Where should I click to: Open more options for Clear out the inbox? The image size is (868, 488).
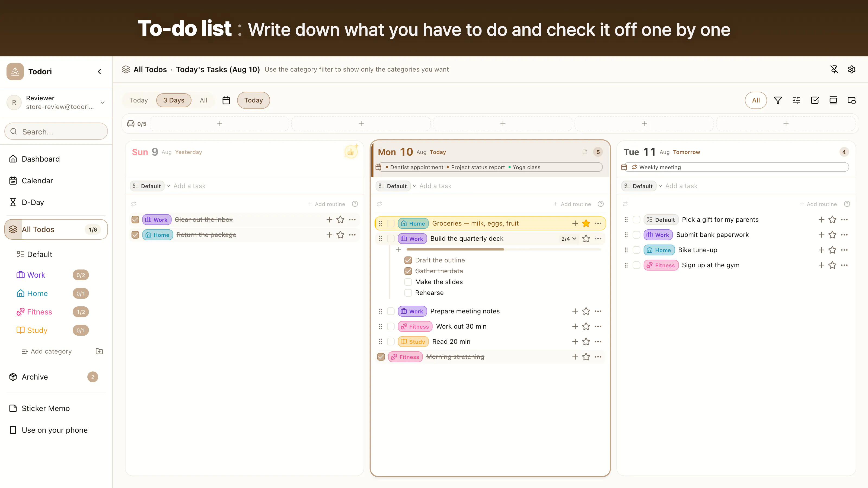click(352, 220)
